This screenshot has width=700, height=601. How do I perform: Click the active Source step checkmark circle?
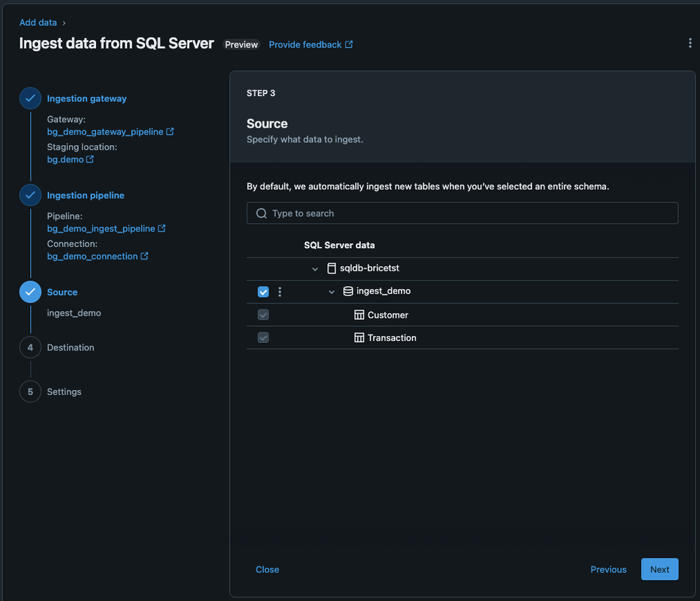click(30, 292)
